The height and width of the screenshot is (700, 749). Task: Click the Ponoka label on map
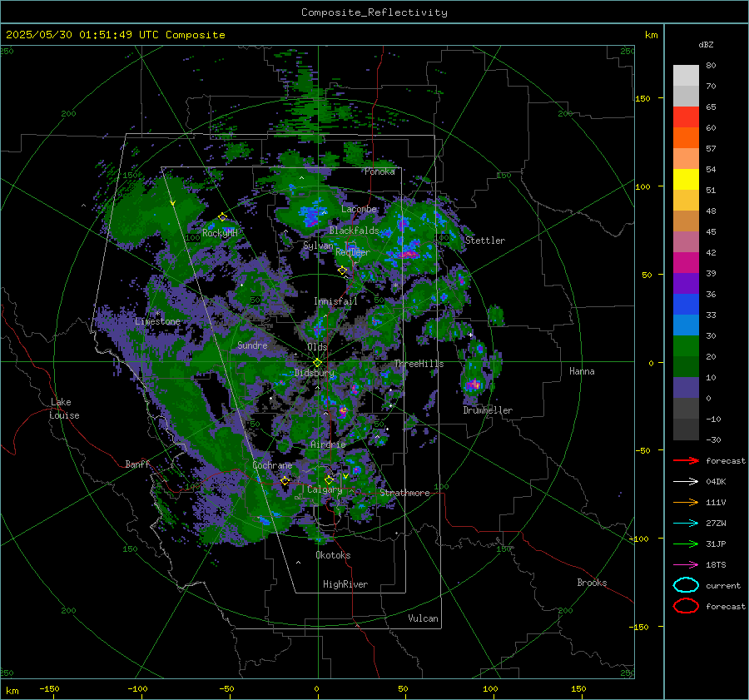(x=379, y=171)
